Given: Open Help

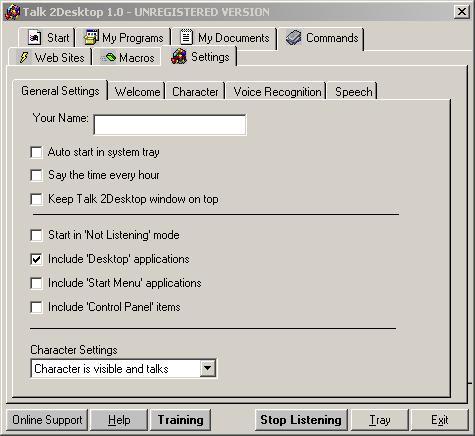Looking at the screenshot, I should click(x=119, y=420).
